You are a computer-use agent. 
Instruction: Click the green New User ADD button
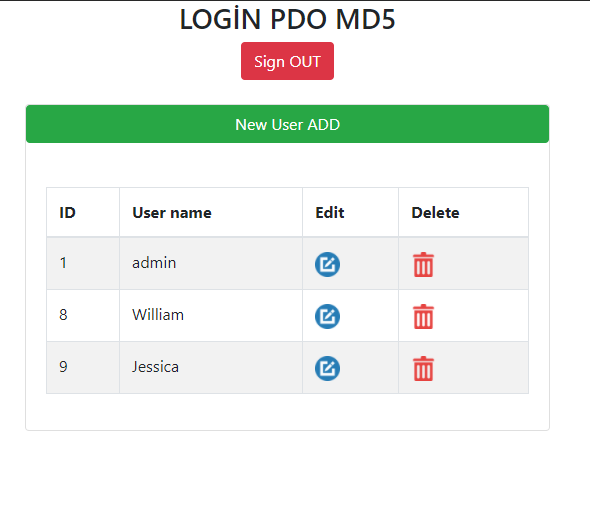pyautogui.click(x=287, y=124)
